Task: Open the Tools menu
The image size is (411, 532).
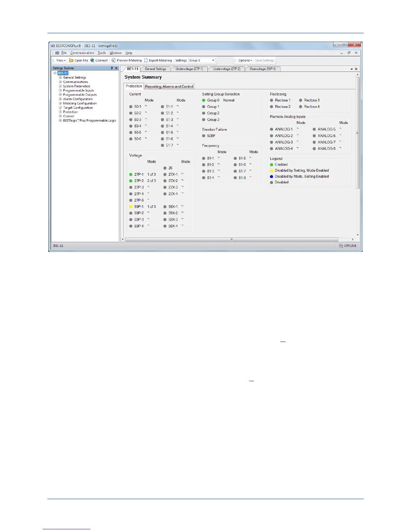Action: 102,53
